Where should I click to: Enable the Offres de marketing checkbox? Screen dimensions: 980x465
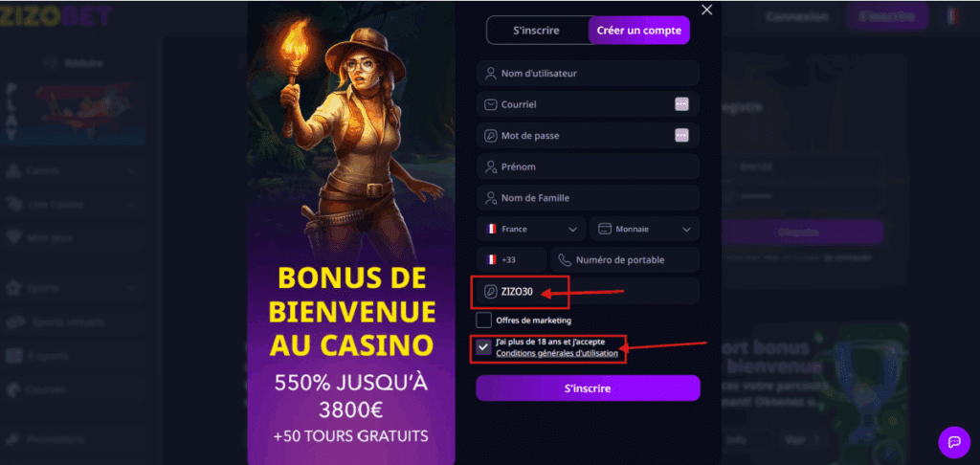483,320
